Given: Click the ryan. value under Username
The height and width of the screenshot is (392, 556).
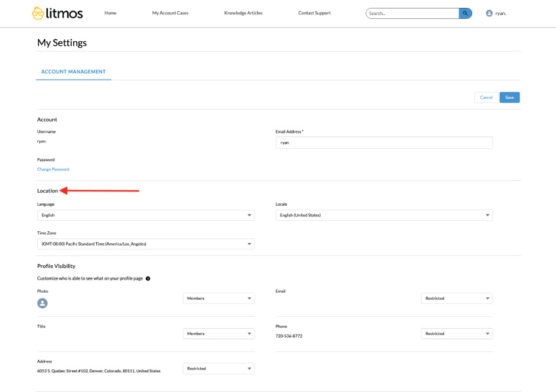Looking at the screenshot, I should click(x=42, y=141).
